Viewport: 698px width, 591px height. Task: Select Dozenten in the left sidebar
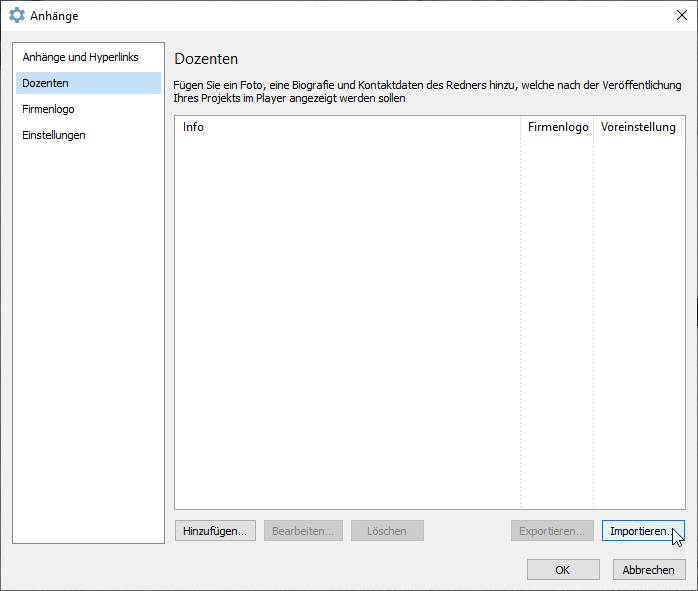pos(45,83)
